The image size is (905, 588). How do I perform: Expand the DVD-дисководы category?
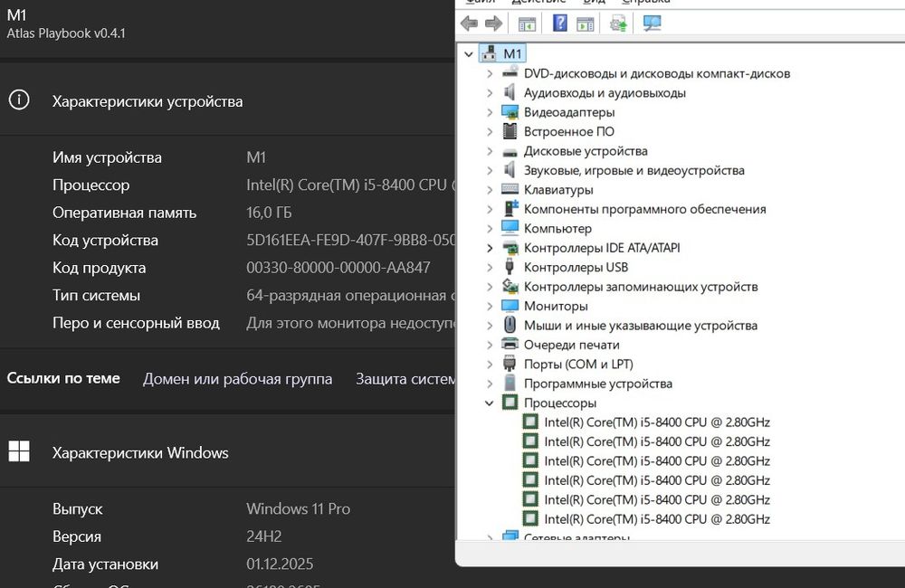pyautogui.click(x=490, y=73)
